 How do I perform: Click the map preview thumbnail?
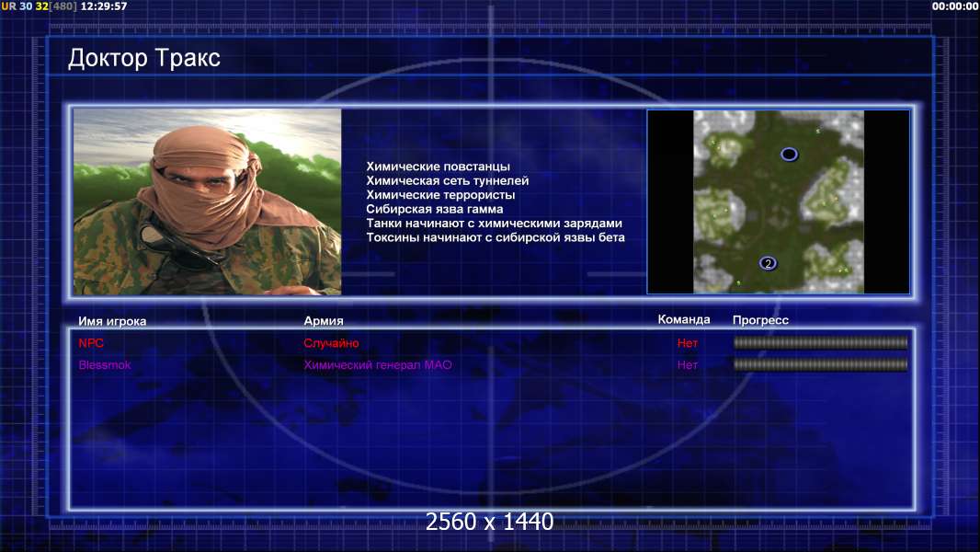[778, 201]
